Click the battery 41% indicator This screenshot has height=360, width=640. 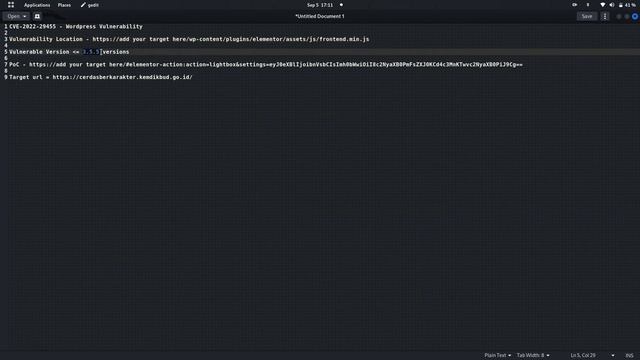point(627,5)
